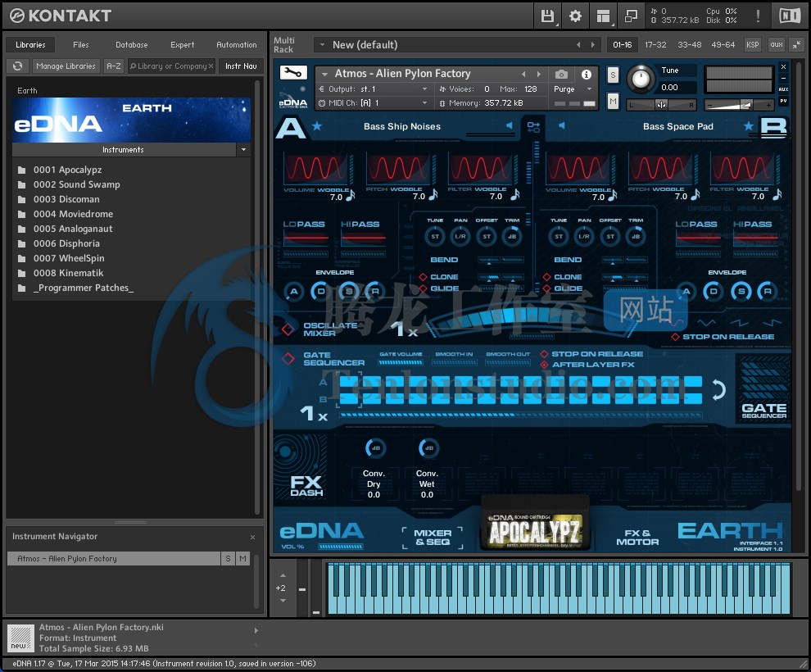Switch to the Database tab
Image resolution: width=811 pixels, height=672 pixels.
[131, 44]
